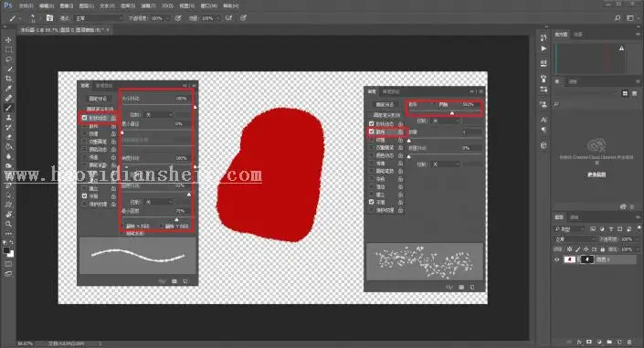The width and height of the screenshot is (644, 348).
Task: Uncheck 散布 in the scattered-preview brush panel
Action: tap(371, 132)
